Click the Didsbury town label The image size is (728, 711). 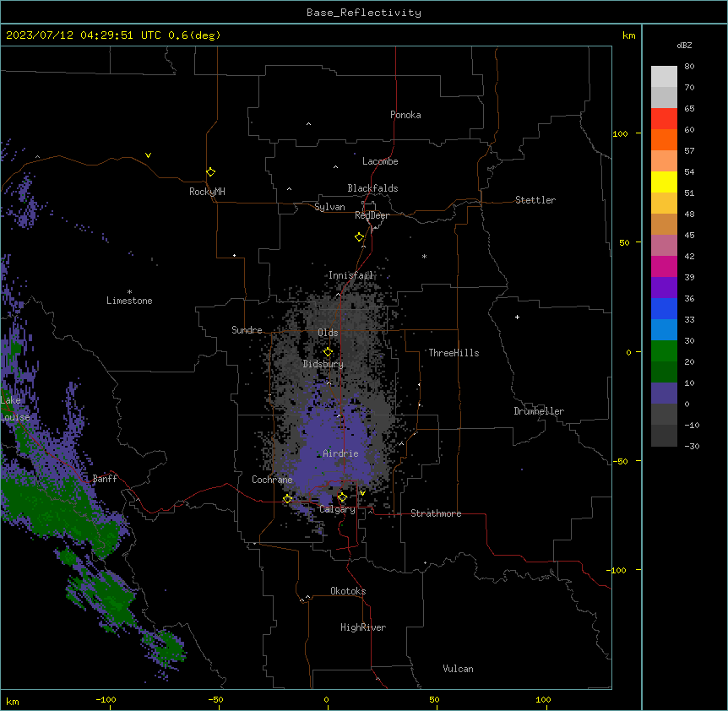click(x=323, y=364)
